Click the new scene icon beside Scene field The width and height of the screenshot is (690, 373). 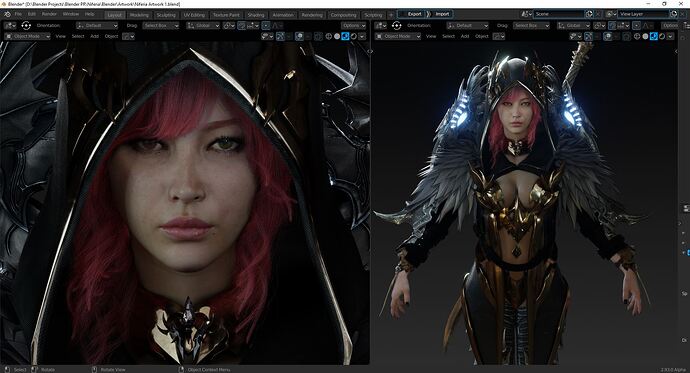[589, 14]
